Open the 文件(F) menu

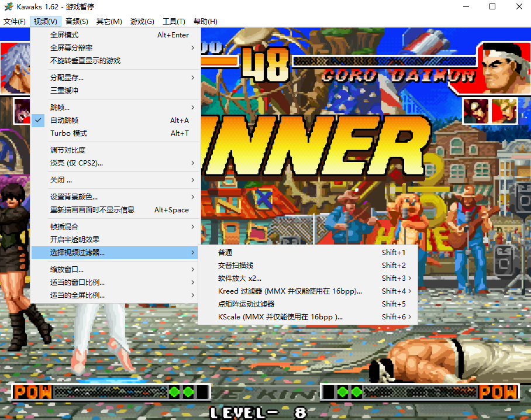pyautogui.click(x=15, y=22)
